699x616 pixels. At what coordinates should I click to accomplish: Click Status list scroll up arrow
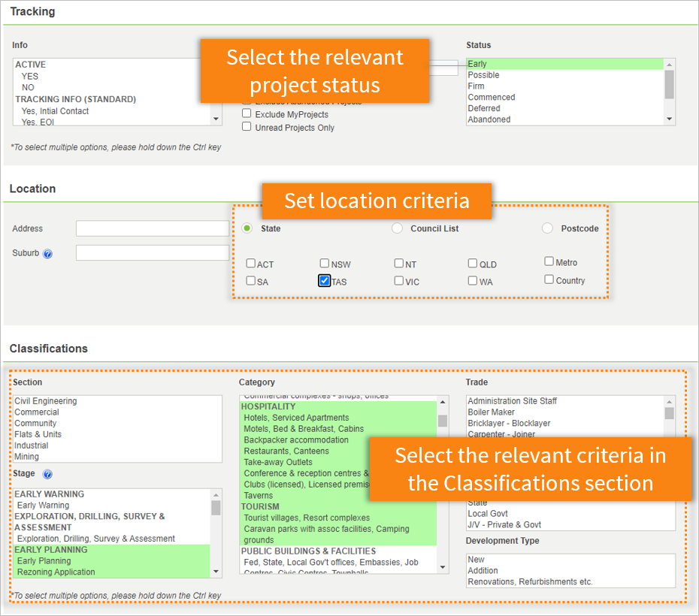(669, 65)
